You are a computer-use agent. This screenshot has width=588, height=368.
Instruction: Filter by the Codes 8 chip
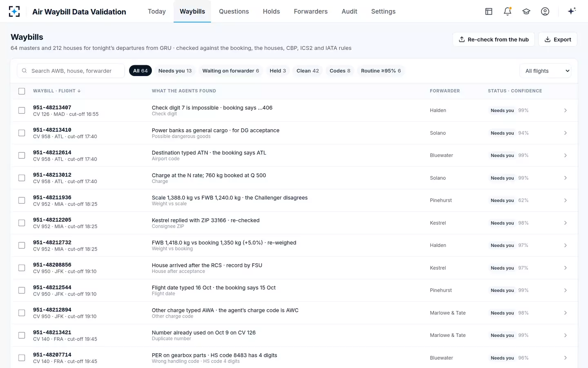point(340,71)
